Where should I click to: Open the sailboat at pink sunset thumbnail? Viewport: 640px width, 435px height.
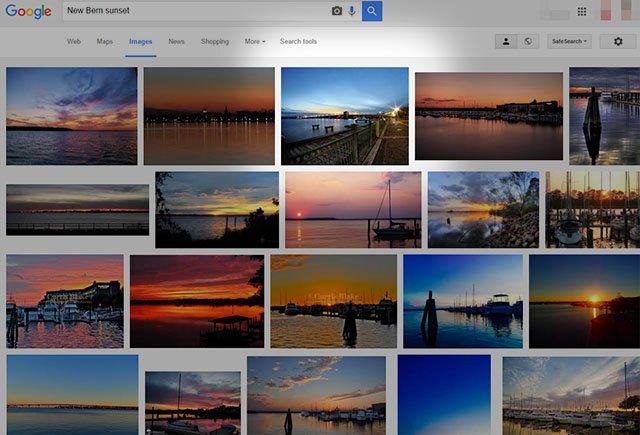click(x=353, y=210)
